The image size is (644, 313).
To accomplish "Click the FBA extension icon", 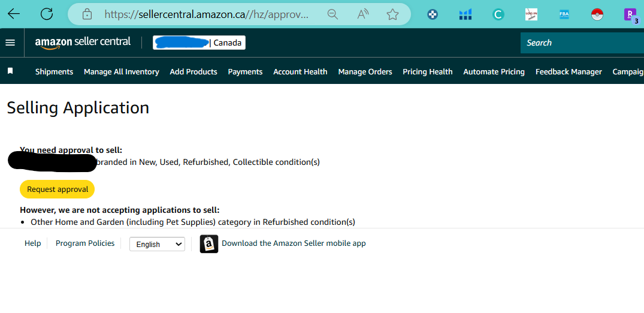I will pos(564,15).
